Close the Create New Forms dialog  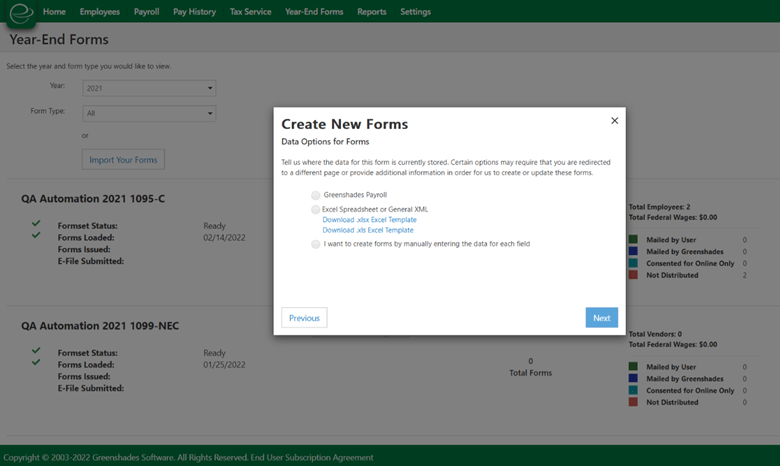[614, 121]
